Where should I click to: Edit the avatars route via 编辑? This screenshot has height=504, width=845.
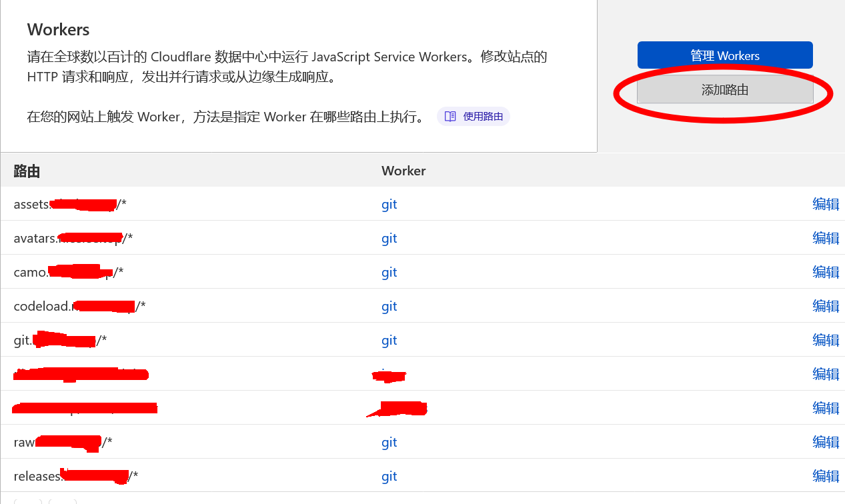click(825, 239)
